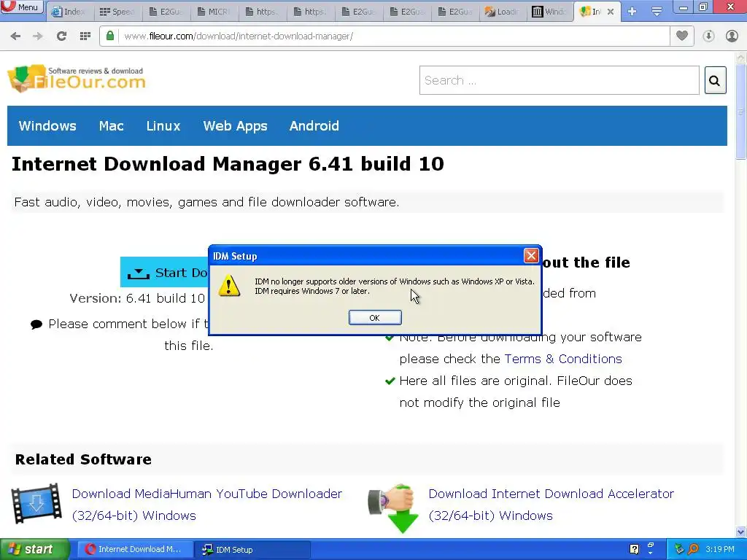Switch to the Speed Dial tab
Screen dimensions: 747x560
pyautogui.click(x=117, y=12)
